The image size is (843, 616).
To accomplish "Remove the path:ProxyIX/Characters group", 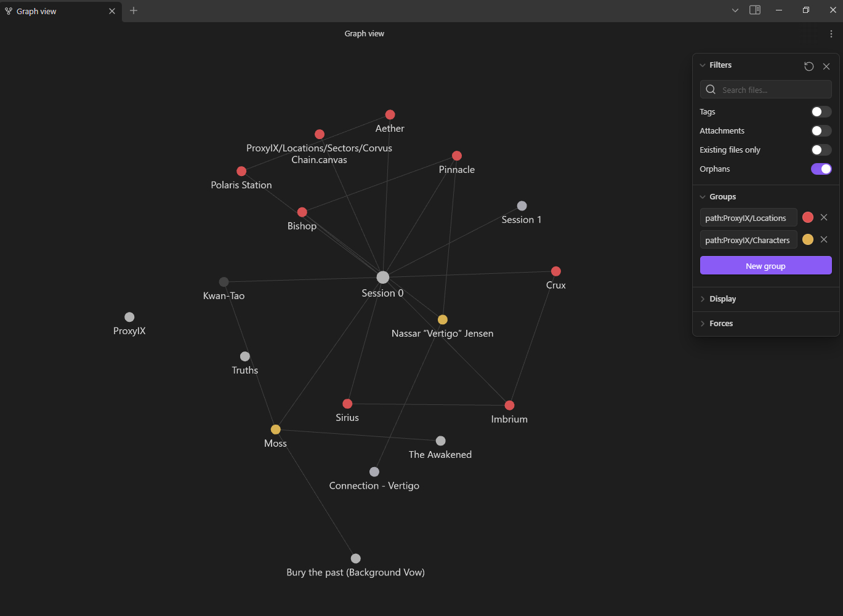I will (x=824, y=239).
